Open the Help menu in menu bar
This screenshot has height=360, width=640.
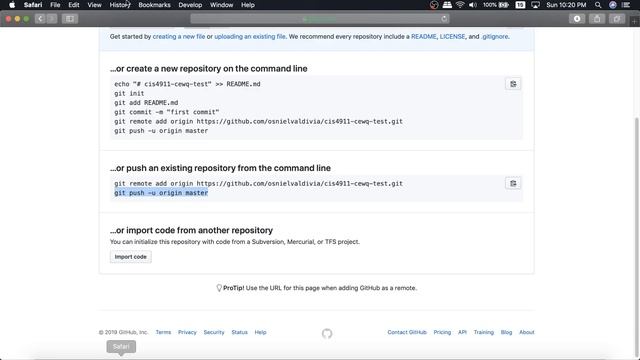248,5
